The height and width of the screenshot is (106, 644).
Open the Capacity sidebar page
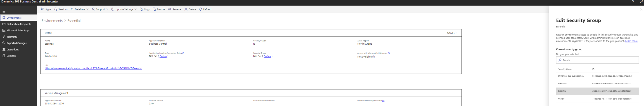11,56
